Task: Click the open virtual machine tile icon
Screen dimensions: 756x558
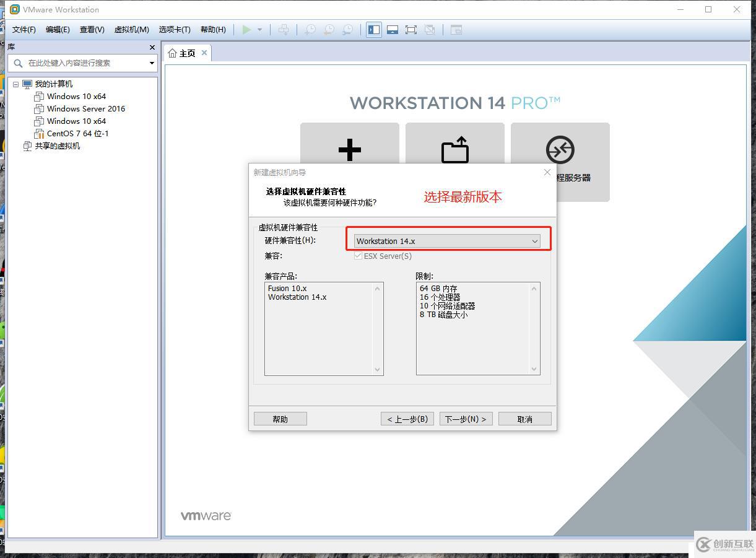Action: 455,150
